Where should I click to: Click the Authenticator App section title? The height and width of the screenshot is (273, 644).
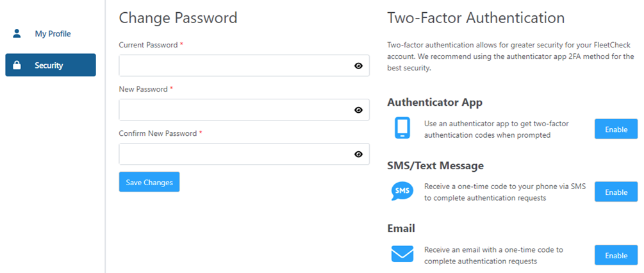434,103
